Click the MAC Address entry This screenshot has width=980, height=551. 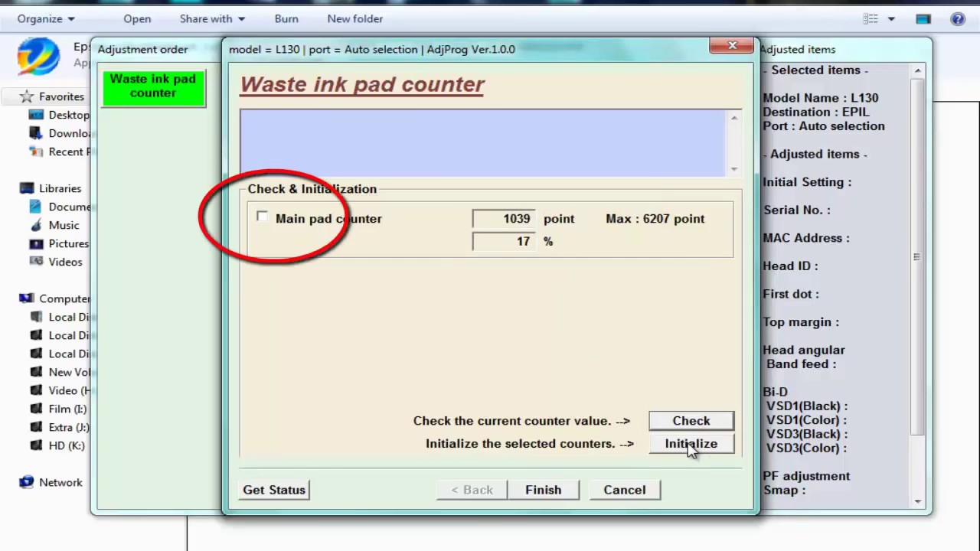(x=806, y=238)
